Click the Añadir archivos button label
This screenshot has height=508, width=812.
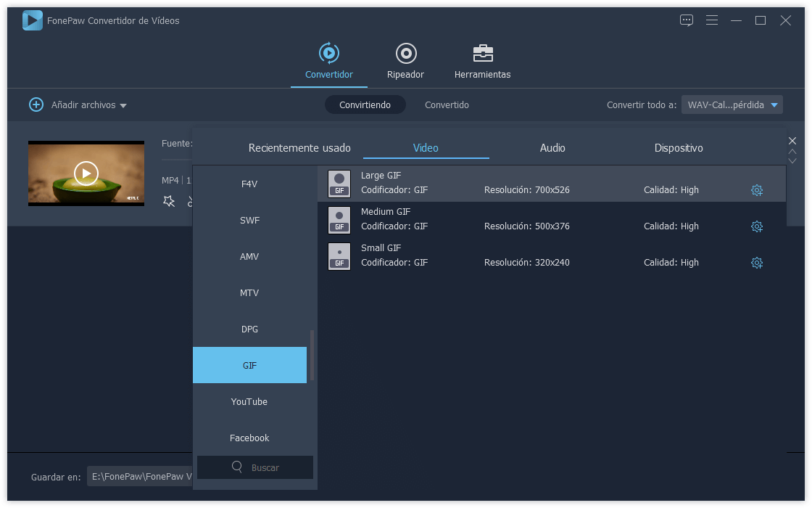pyautogui.click(x=83, y=105)
